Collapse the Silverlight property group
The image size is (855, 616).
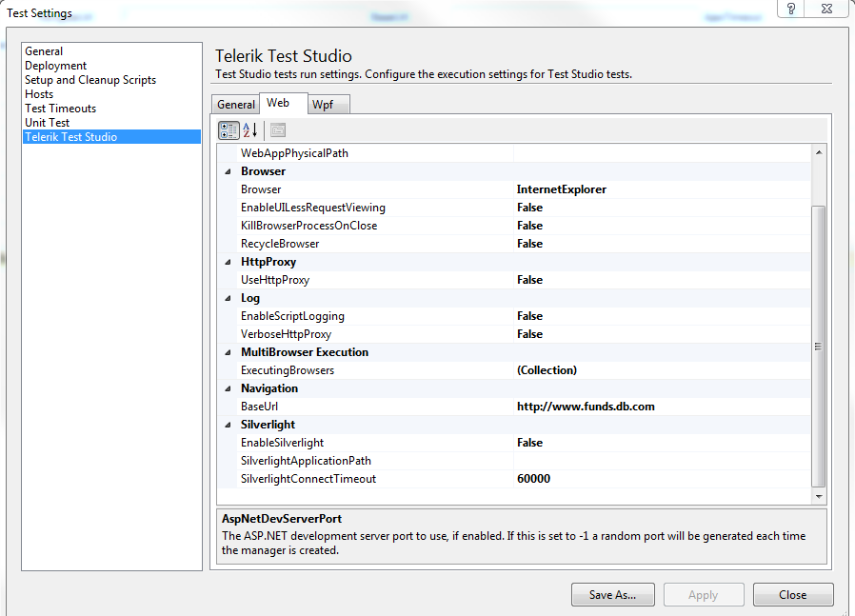[229, 425]
